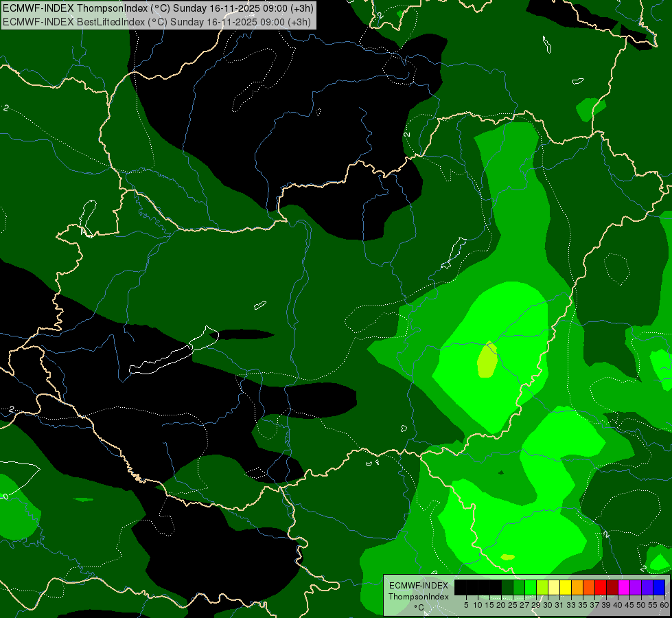Viewport: 672px width, 618px height.
Task: Click the yellow-green maximum blob on map
Action: pos(487,359)
